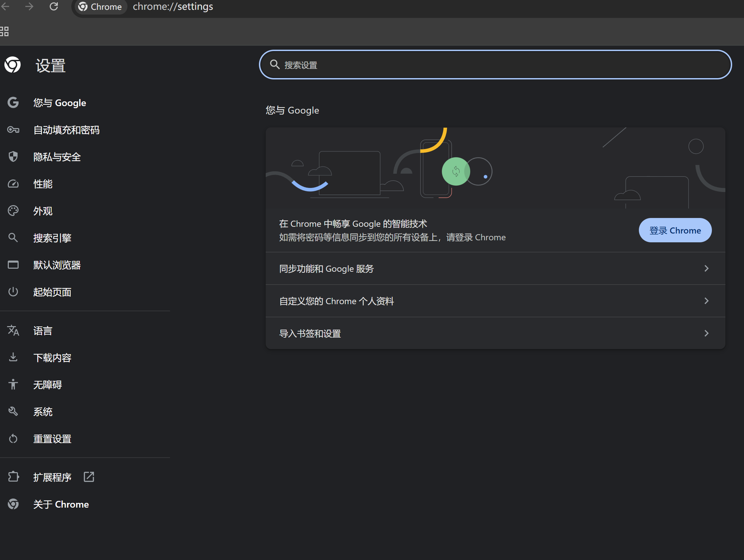Select the 起始页面 power icon

coord(13,292)
